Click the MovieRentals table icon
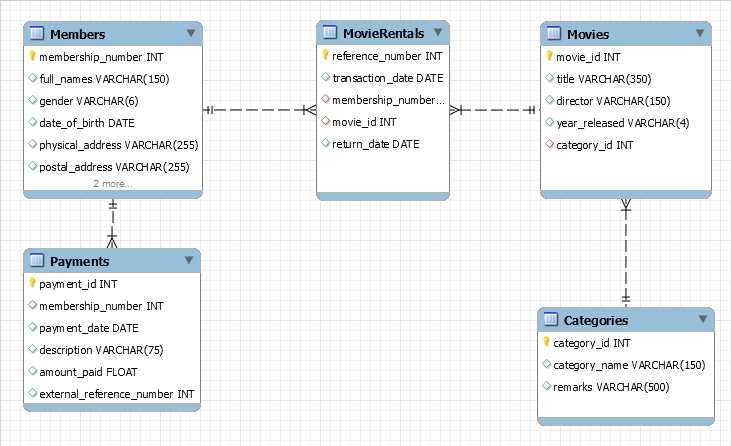Screen dimensions: 731x446 [330, 33]
